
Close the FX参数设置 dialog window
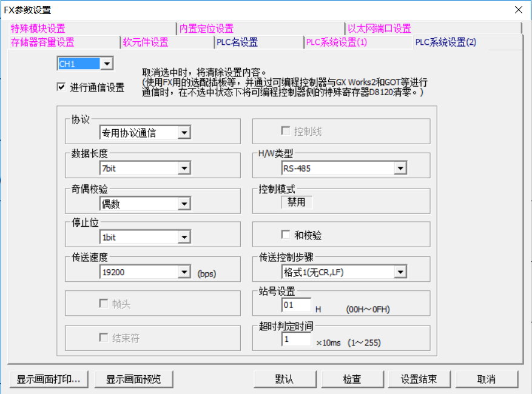pos(517,10)
